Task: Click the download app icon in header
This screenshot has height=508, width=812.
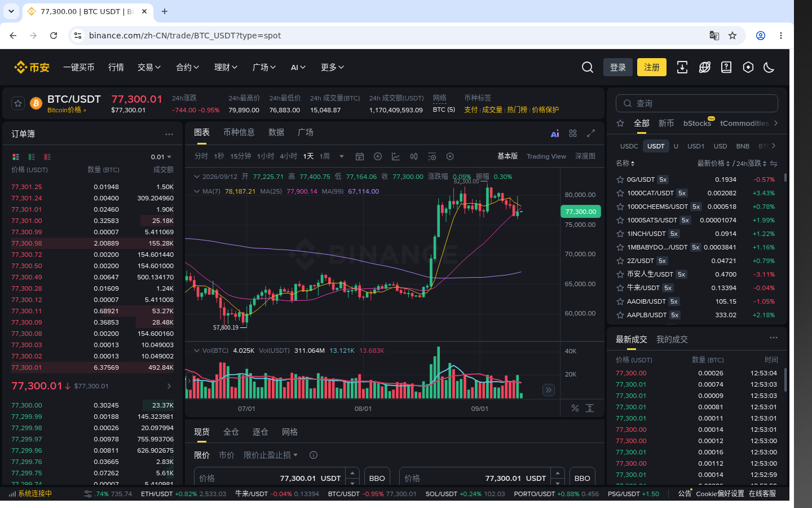Action: click(x=682, y=67)
